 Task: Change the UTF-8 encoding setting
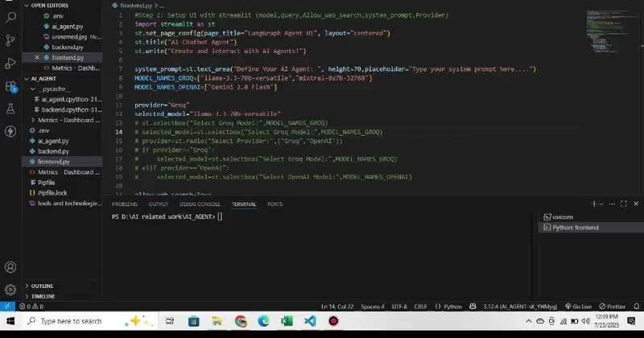tap(399, 307)
